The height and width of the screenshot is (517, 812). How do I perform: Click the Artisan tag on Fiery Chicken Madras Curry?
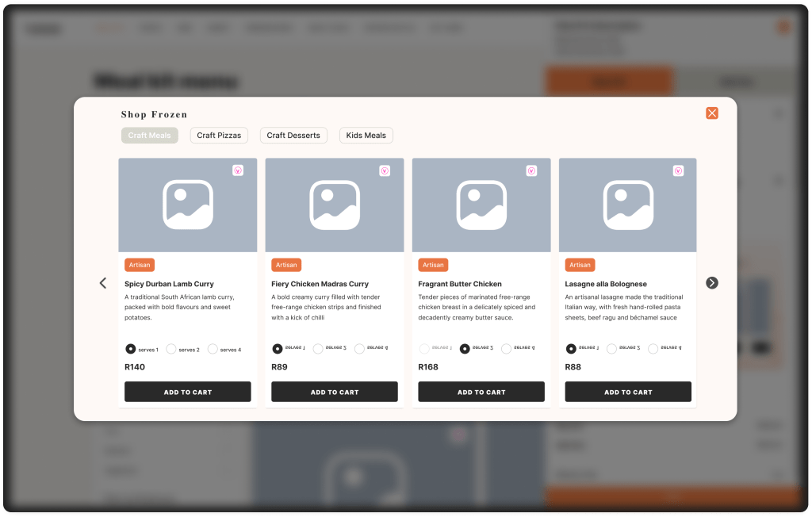tap(286, 265)
